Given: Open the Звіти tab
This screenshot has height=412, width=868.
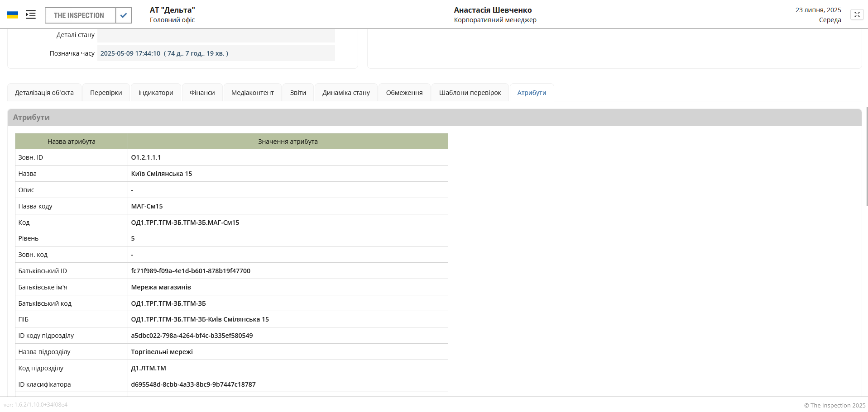Looking at the screenshot, I should (x=298, y=93).
